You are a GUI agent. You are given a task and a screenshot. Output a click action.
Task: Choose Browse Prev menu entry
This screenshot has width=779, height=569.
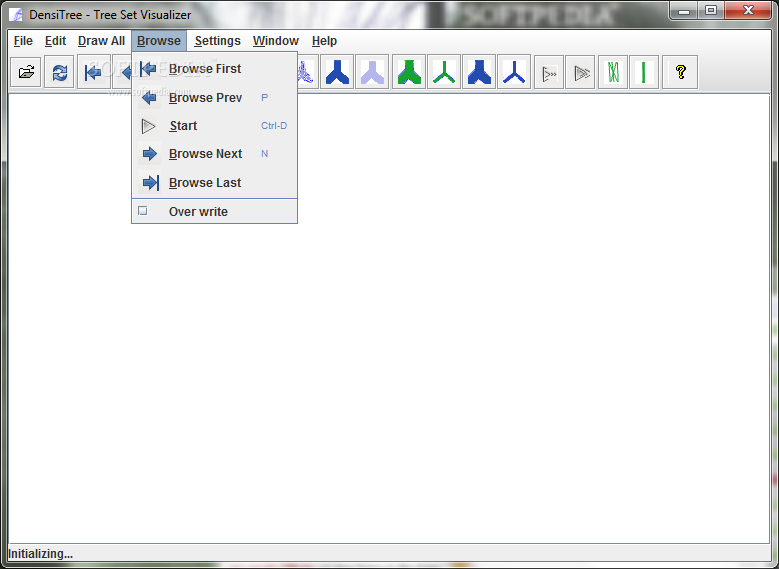(215, 97)
